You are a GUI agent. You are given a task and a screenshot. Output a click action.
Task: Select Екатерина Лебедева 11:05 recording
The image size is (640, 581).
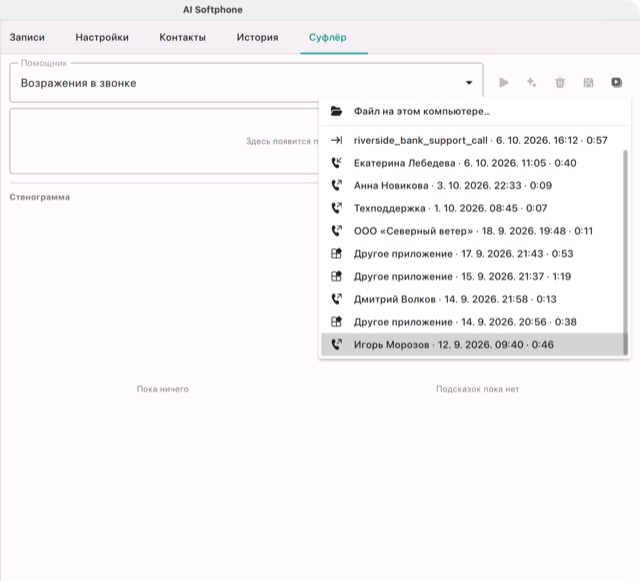[x=472, y=163]
